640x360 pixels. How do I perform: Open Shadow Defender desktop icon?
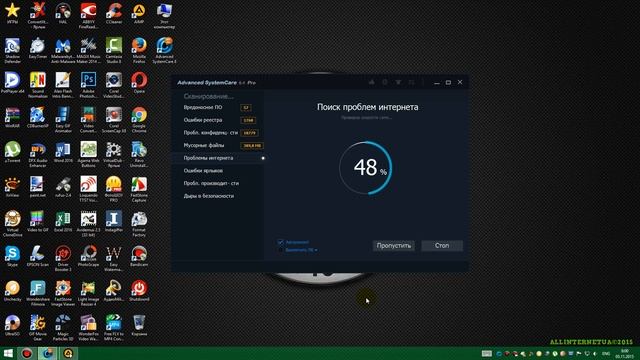12,50
